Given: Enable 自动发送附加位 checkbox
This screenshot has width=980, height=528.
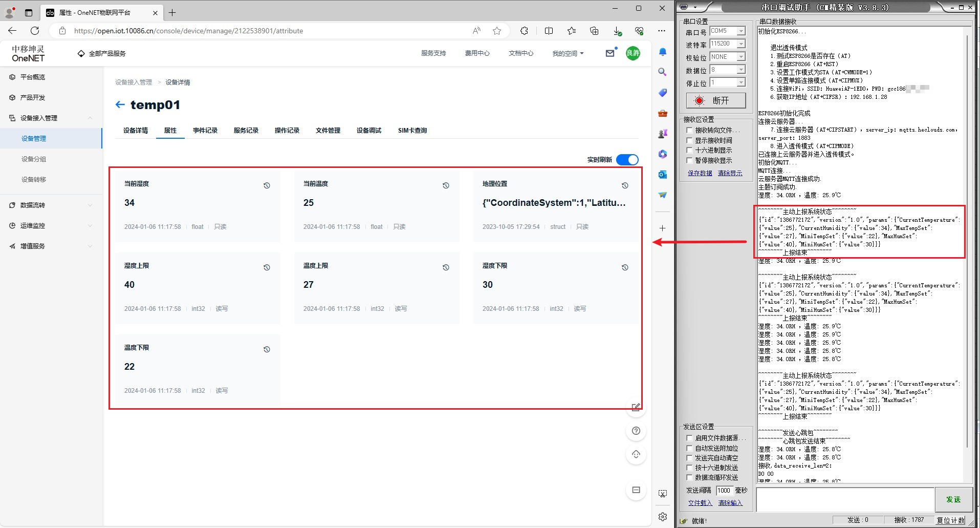Looking at the screenshot, I should pos(689,448).
